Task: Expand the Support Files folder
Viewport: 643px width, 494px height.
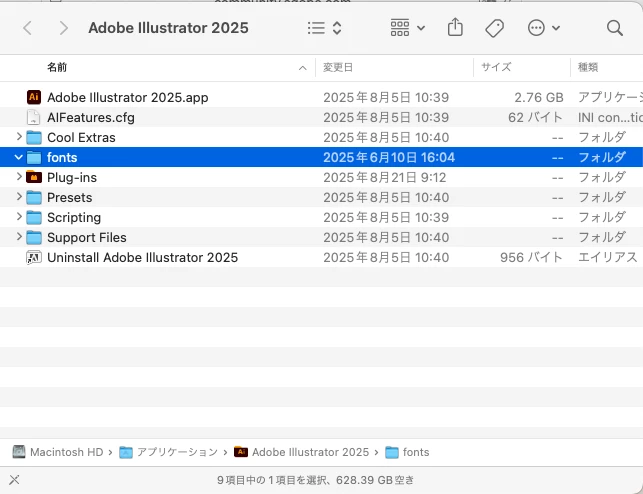Action: [19, 237]
